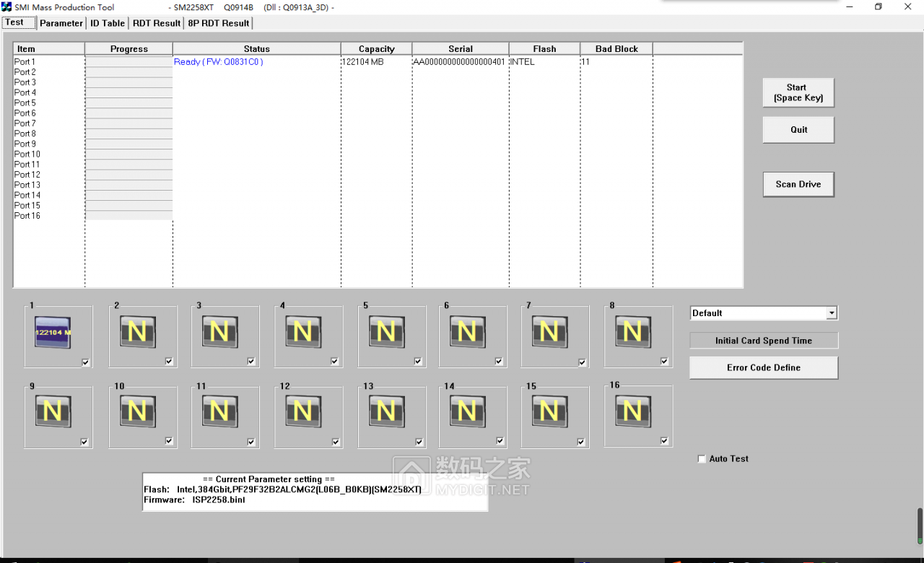Image resolution: width=924 pixels, height=563 pixels.
Task: Click the port 16 empty slot icon
Action: tap(632, 411)
